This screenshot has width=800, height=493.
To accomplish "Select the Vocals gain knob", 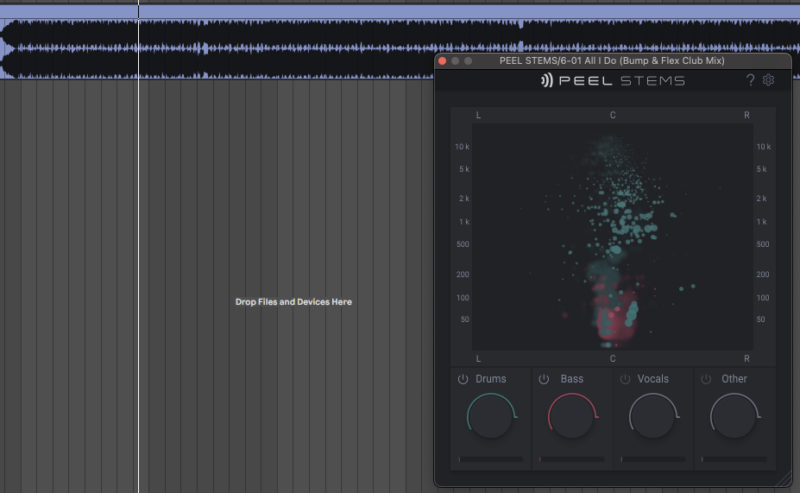I will pyautogui.click(x=652, y=416).
